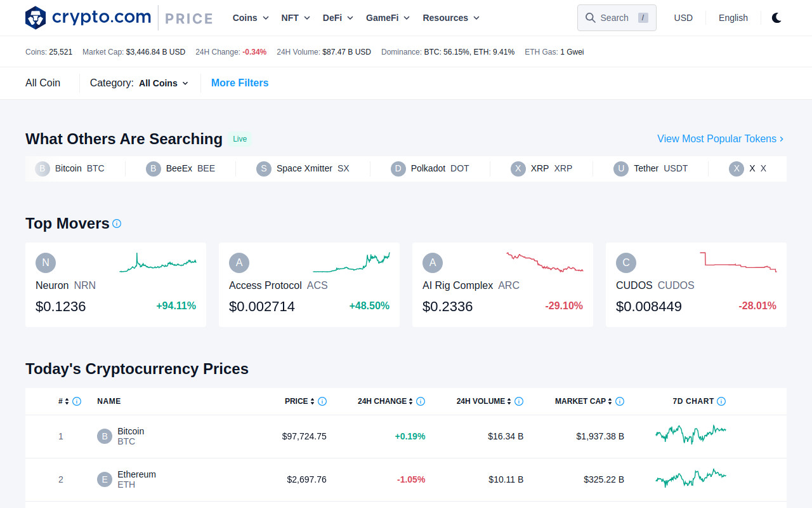Click the -1.05% Ethereum change
The width and height of the screenshot is (812, 508).
point(411,479)
